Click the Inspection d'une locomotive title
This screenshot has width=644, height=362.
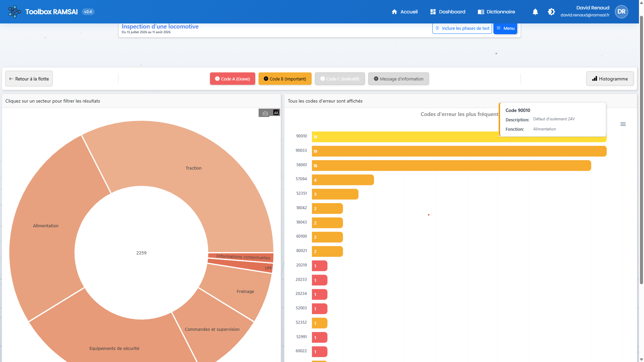pos(160,26)
